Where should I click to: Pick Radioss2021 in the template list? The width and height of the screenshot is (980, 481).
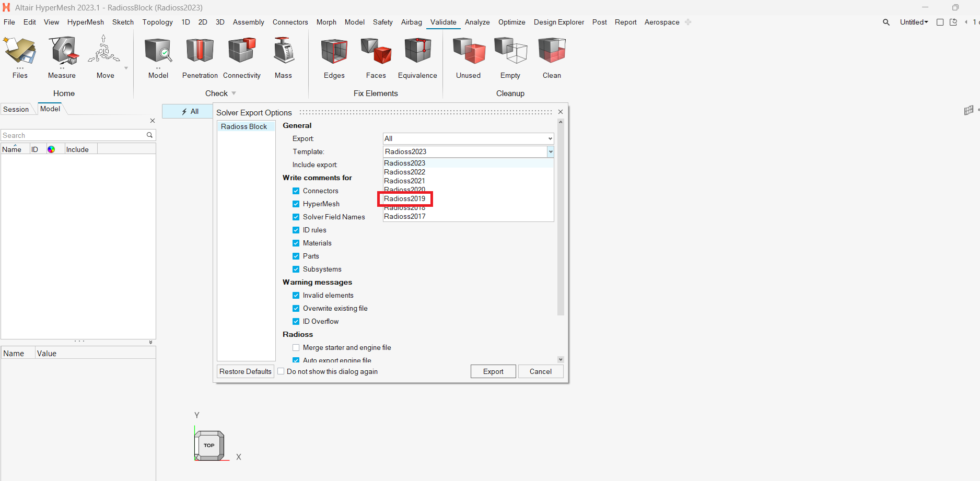(x=469, y=181)
